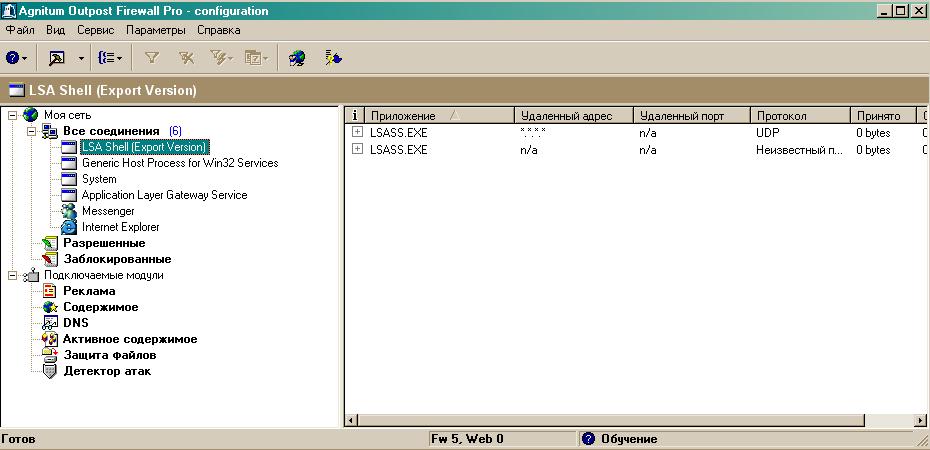This screenshot has height=450, width=930.
Task: Select Все соединения in the tree
Action: pos(111,131)
